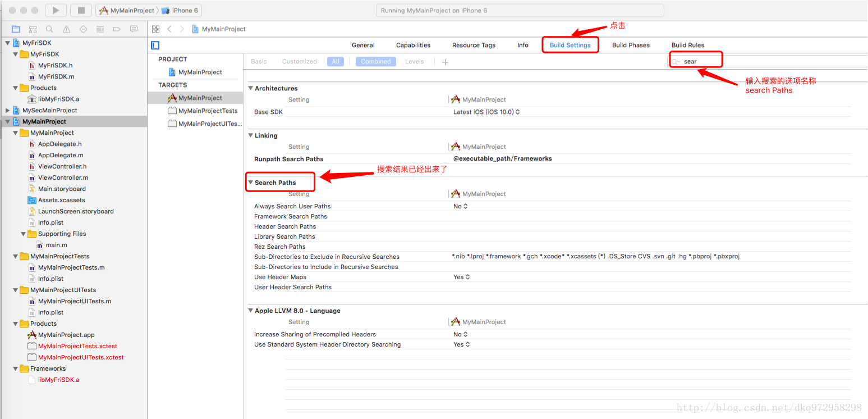
Task: Open the Symbol navigator icon
Action: point(33,29)
